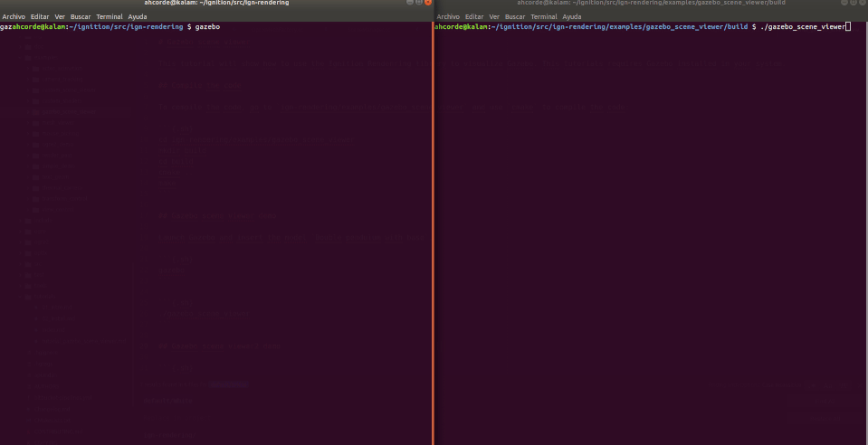The height and width of the screenshot is (445, 868).
Task: Click the left terminal title bar text
Action: click(x=216, y=3)
